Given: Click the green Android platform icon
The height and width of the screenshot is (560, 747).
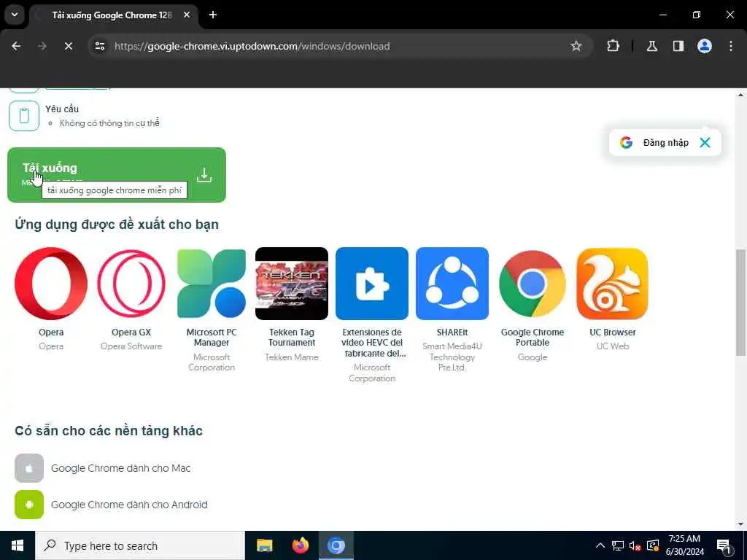Looking at the screenshot, I should tap(29, 505).
